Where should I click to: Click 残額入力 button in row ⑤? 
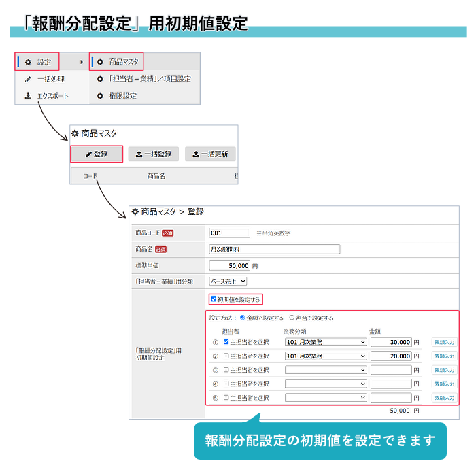(444, 398)
